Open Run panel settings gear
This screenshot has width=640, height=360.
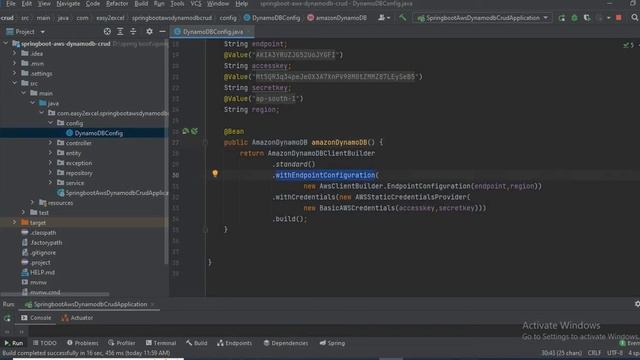[x=637, y=304]
